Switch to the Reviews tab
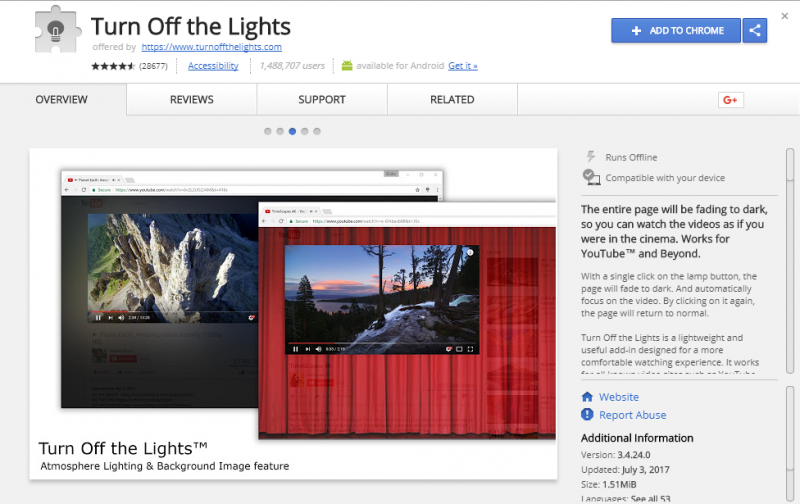This screenshot has height=504, width=800. tap(192, 99)
